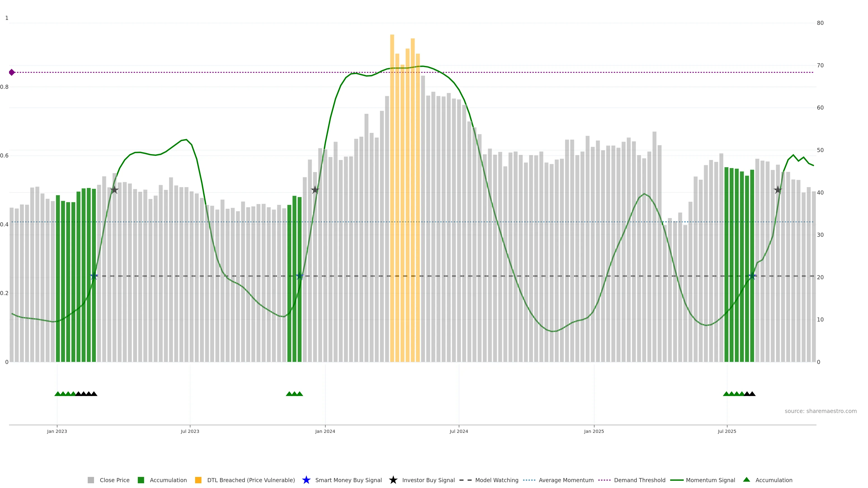Toggle the Close Price legend label
The image size is (868, 488).
(115, 480)
